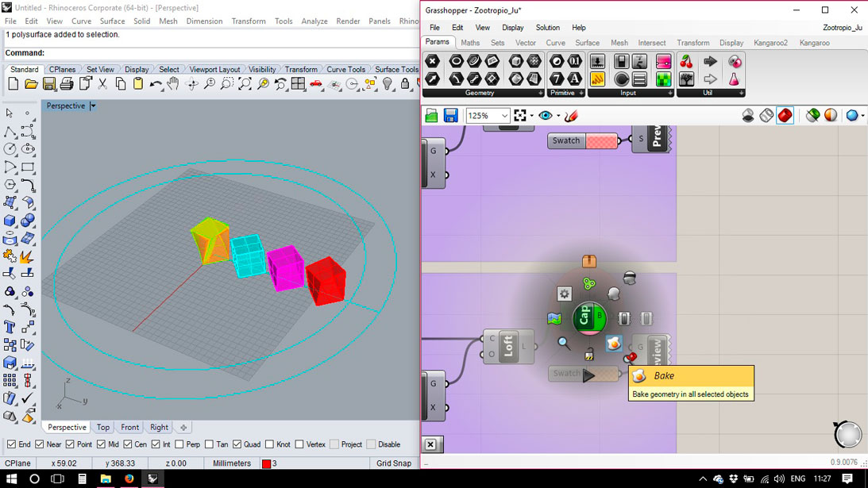Open file icon in Grasshopper canvas toolbar
Image resolution: width=868 pixels, height=488 pixels.
432,116
